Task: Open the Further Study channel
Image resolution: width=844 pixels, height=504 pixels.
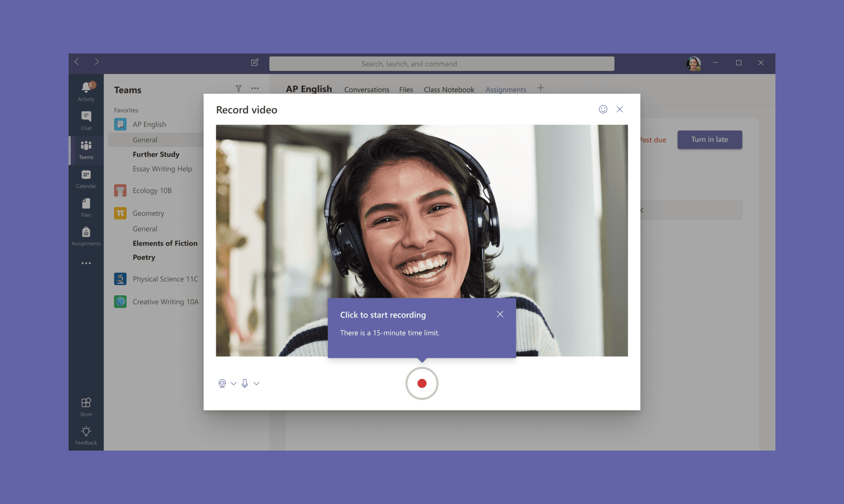Action: click(156, 154)
